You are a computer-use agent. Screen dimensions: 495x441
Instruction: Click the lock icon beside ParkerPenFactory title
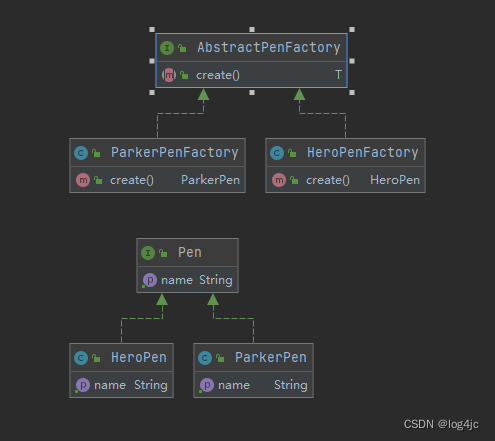tap(96, 153)
